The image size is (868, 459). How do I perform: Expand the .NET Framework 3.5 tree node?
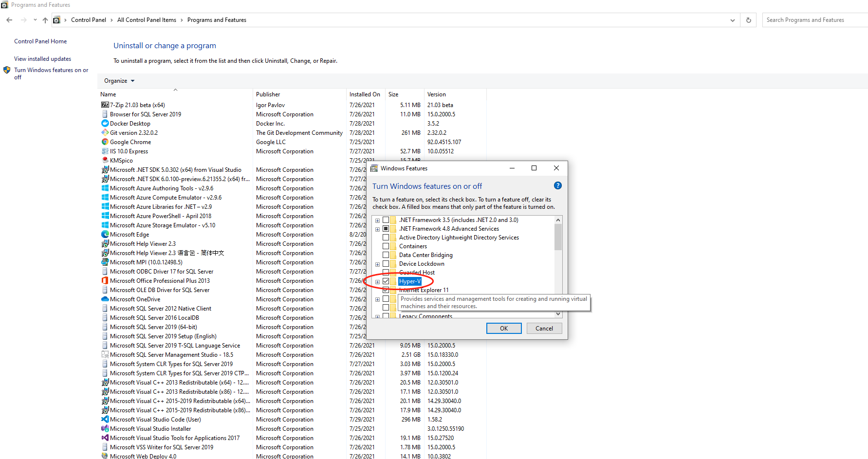coord(377,220)
